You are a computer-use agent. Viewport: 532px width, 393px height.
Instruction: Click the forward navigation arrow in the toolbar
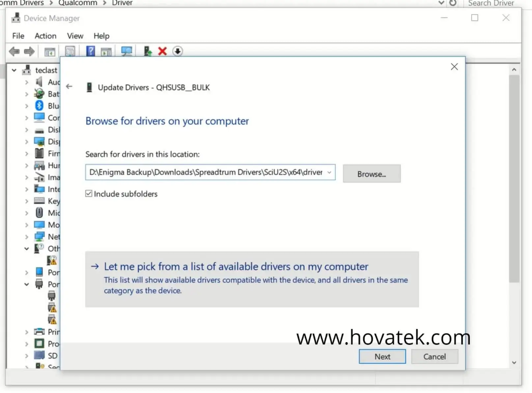click(x=29, y=51)
